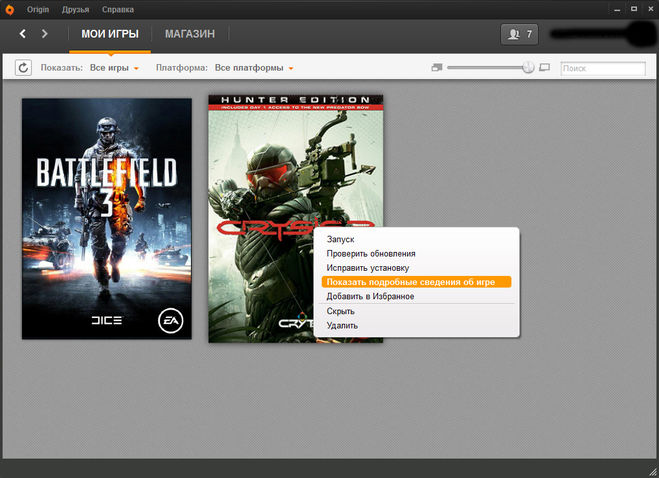Go back with the left arrow
This screenshot has width=659, height=478.
click(23, 34)
